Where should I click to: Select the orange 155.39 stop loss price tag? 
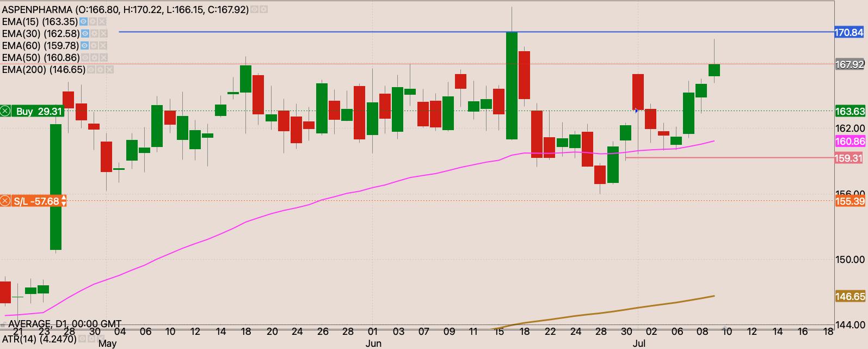pyautogui.click(x=849, y=201)
